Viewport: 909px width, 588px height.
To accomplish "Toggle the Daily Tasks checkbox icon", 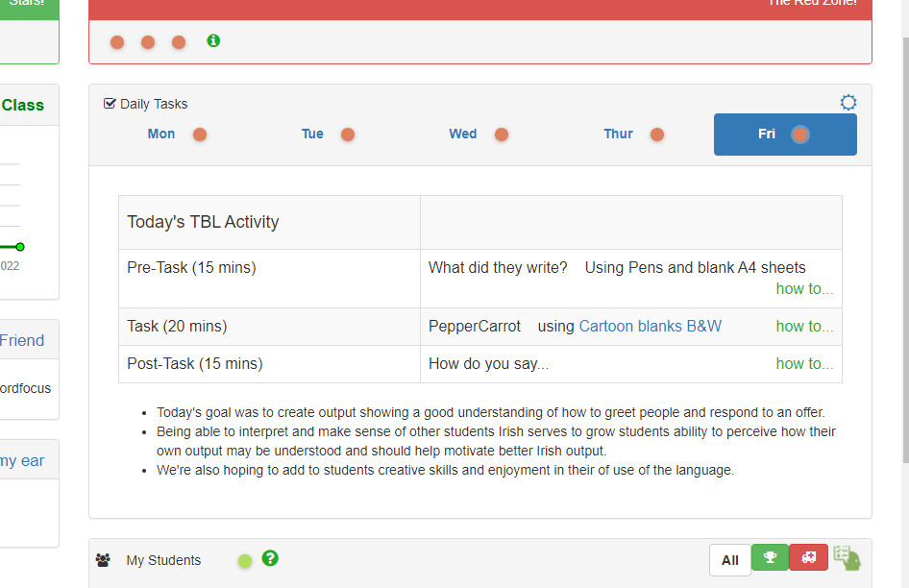I will pos(110,104).
